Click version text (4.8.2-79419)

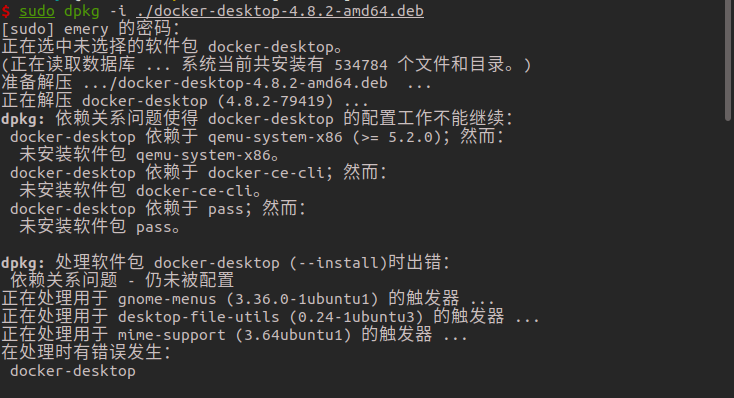coord(276,101)
